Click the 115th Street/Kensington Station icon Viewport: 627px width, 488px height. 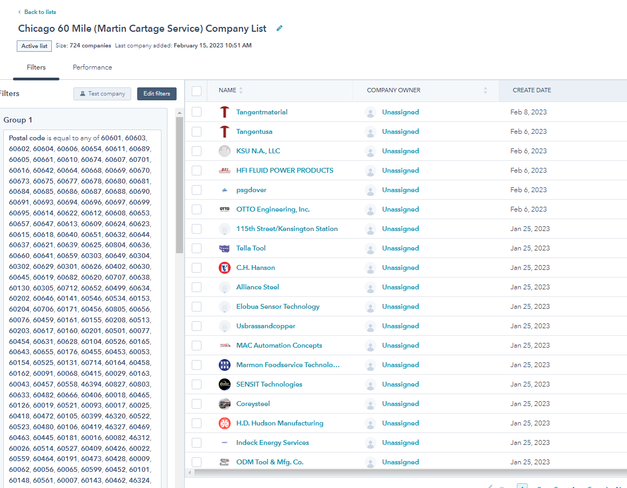(225, 229)
